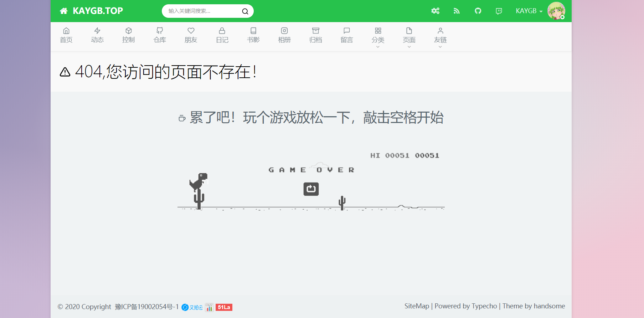
Task: Open the RSS feed icon
Action: (x=457, y=11)
